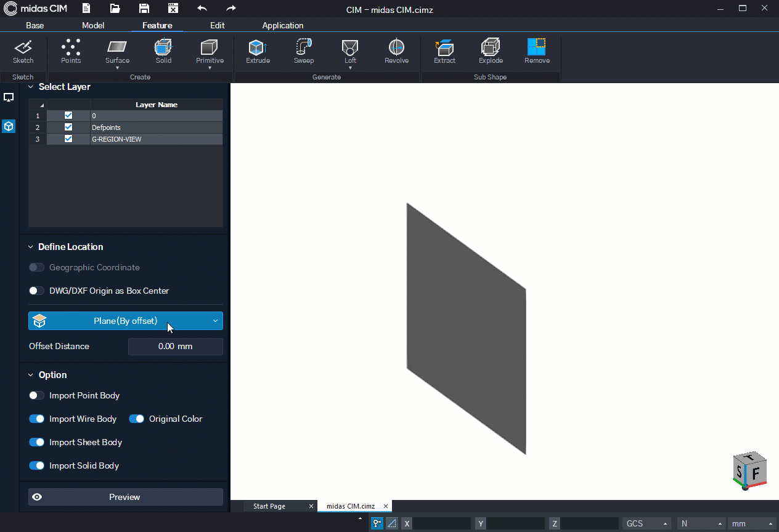Enable DWG/DXF Origin as Box Center
The height and width of the screenshot is (532, 779).
[x=37, y=291]
